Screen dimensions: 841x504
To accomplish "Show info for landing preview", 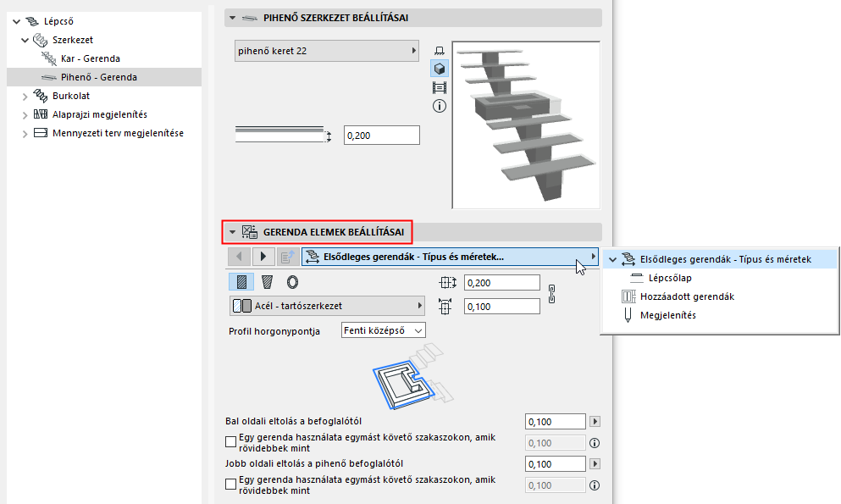I will point(440,106).
